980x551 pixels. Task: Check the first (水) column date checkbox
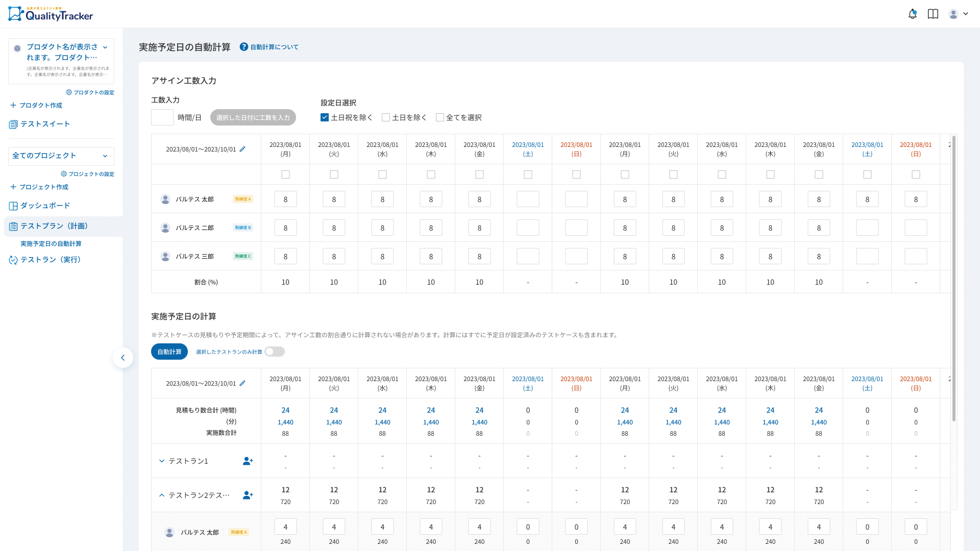(383, 174)
